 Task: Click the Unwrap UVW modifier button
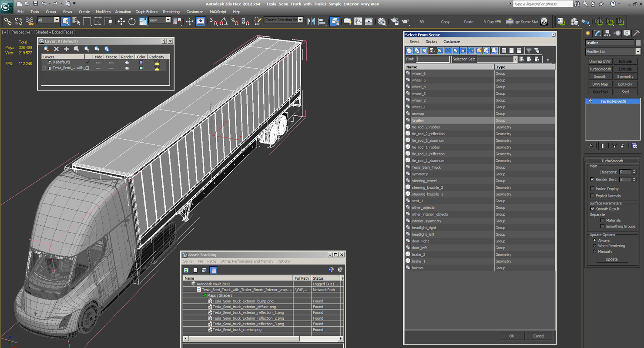tap(600, 61)
